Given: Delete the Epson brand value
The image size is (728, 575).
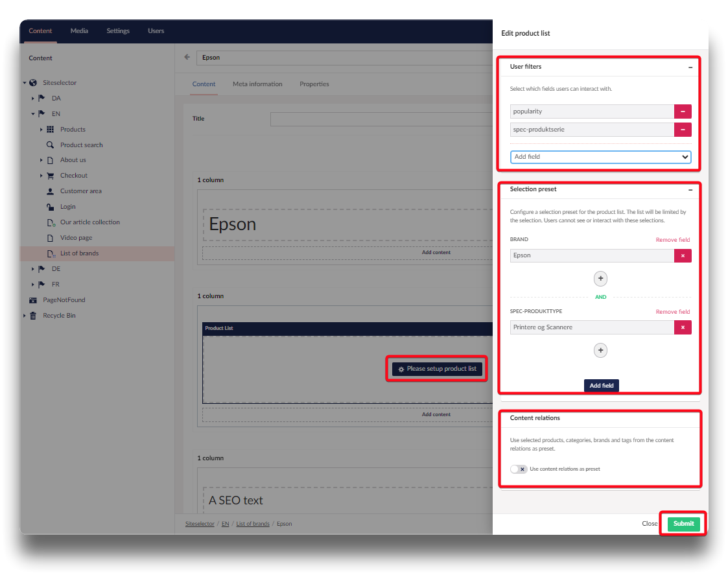Looking at the screenshot, I should click(683, 255).
